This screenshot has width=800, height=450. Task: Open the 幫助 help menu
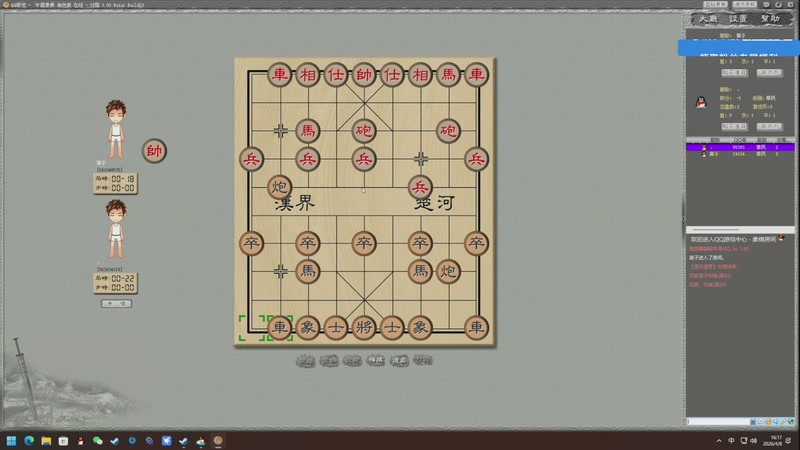[x=770, y=19]
